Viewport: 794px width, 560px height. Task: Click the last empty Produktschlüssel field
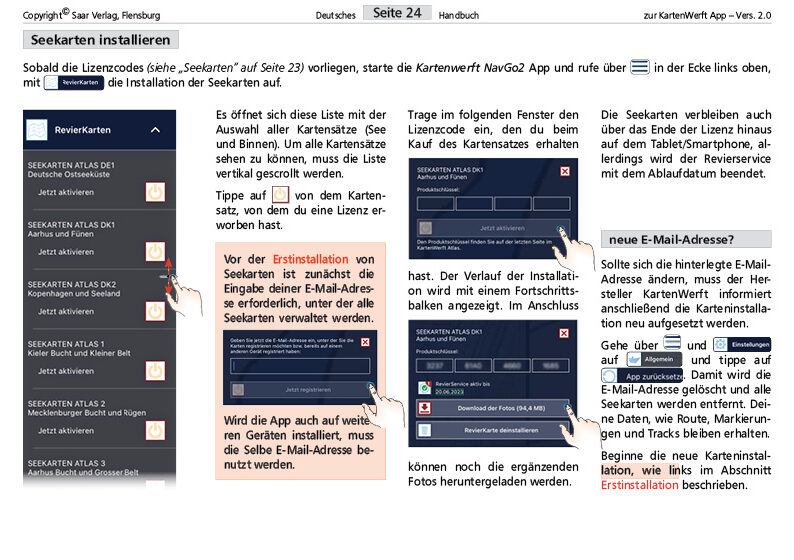click(x=551, y=204)
